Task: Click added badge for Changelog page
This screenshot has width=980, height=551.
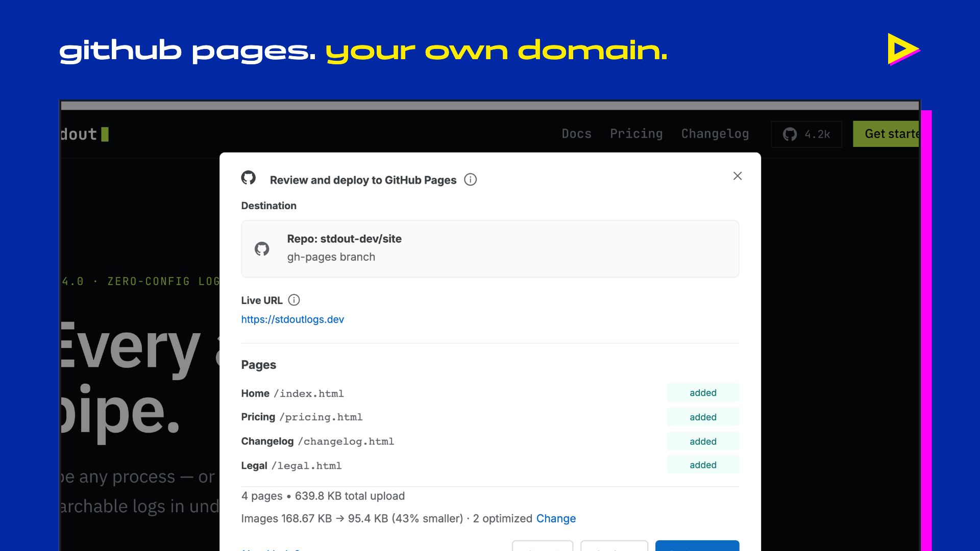Action: (x=703, y=442)
